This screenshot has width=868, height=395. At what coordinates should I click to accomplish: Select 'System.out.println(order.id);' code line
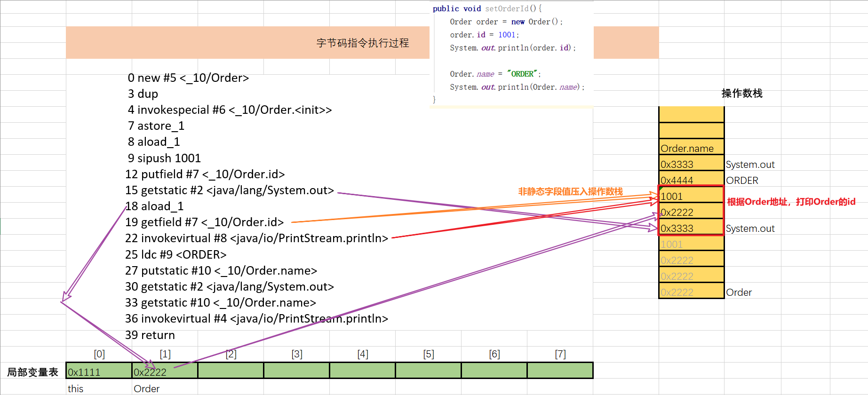point(513,48)
